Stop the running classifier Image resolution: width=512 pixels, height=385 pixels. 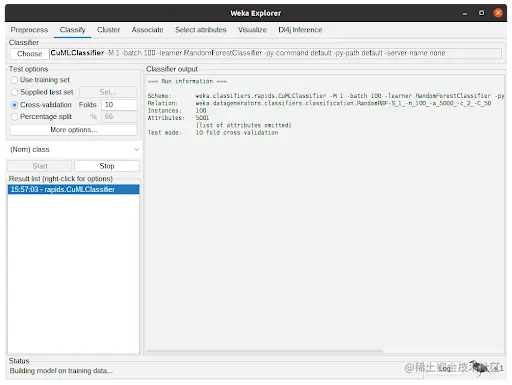[x=107, y=166]
